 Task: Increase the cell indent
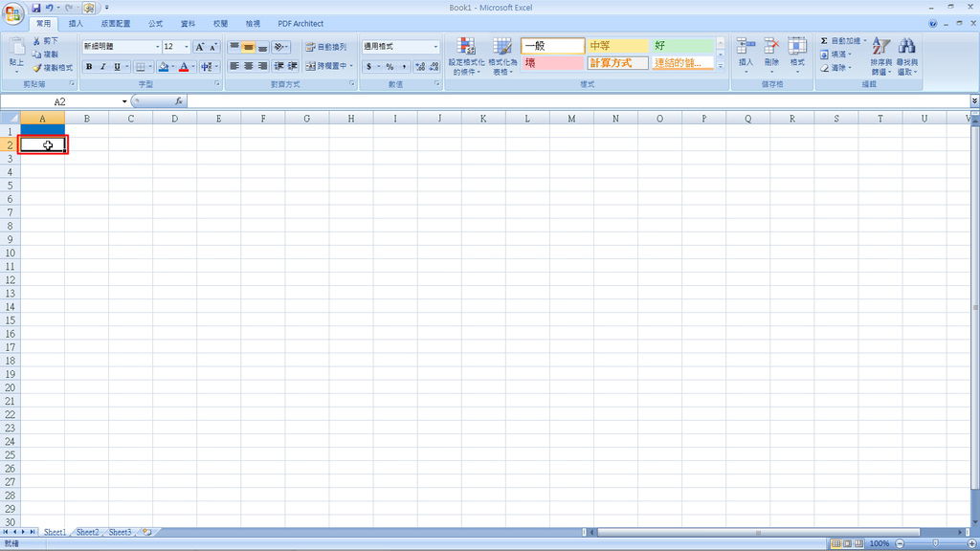click(293, 66)
